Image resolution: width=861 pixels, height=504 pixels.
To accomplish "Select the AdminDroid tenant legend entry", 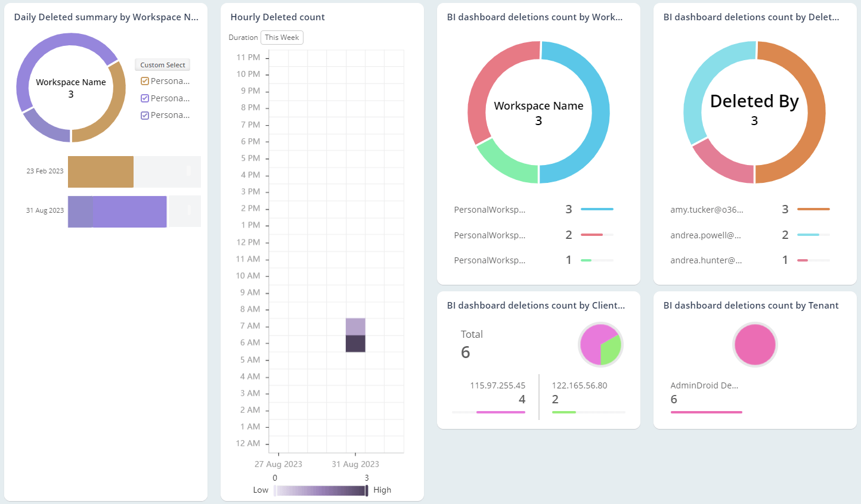I will click(704, 385).
